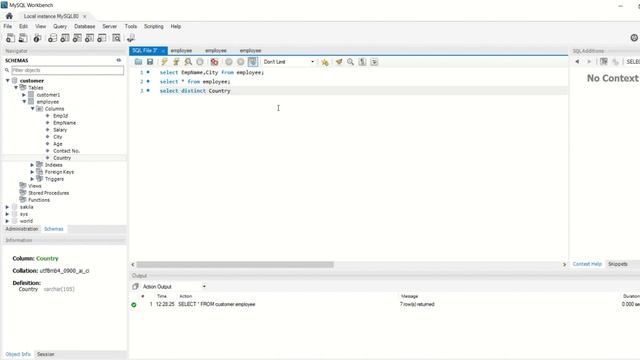Stop the running query
This screenshot has height=360, width=640.
pyautogui.click(x=200, y=62)
